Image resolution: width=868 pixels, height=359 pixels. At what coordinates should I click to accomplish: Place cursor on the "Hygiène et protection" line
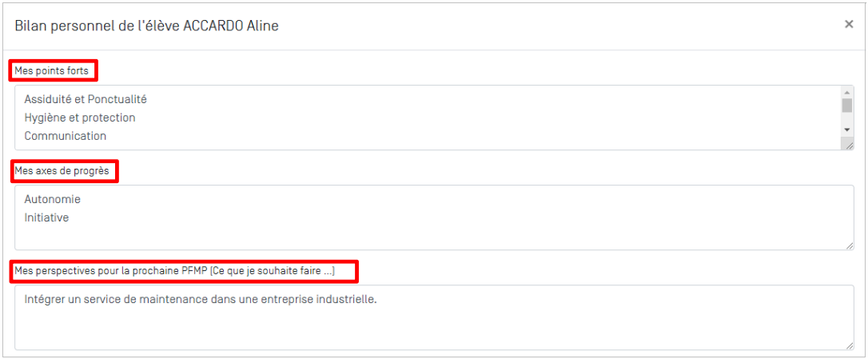point(80,118)
